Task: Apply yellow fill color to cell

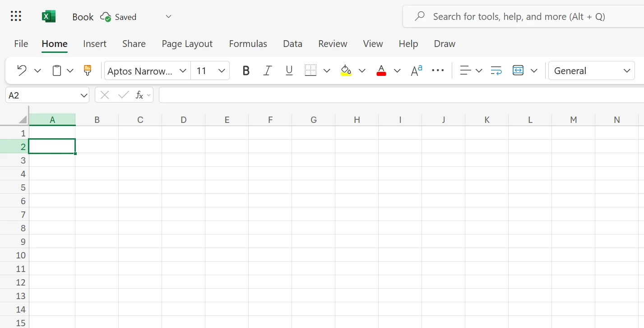Action: (346, 70)
